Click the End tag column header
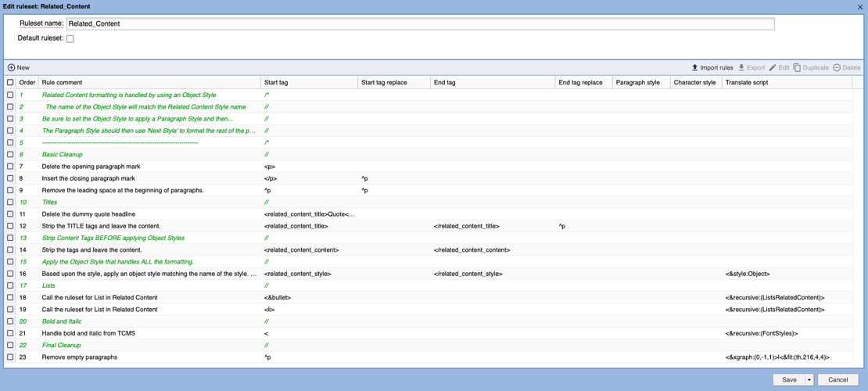 pyautogui.click(x=493, y=82)
